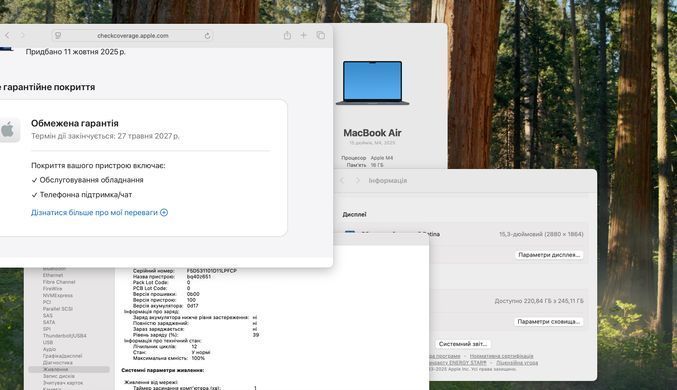Click the Рівень заряду (%) value 39

(x=256, y=335)
